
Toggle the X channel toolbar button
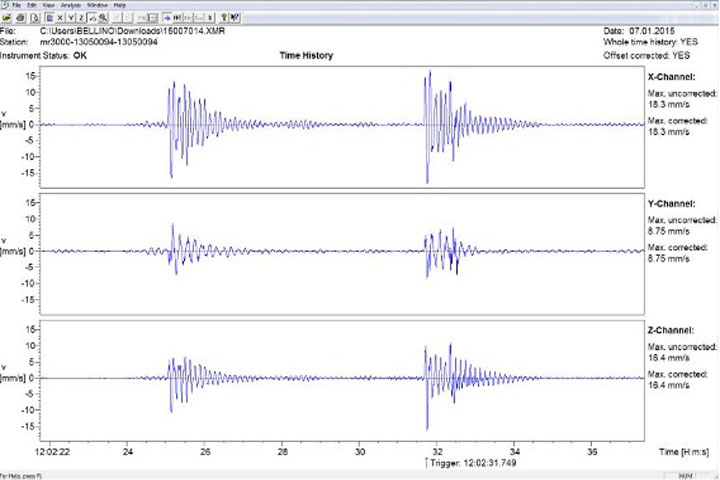click(60, 17)
